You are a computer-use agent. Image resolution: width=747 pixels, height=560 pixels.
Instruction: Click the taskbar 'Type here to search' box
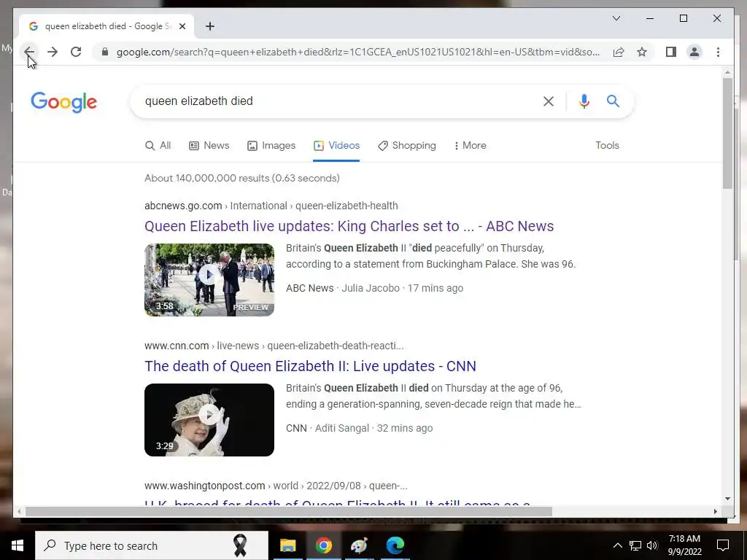coord(152,545)
